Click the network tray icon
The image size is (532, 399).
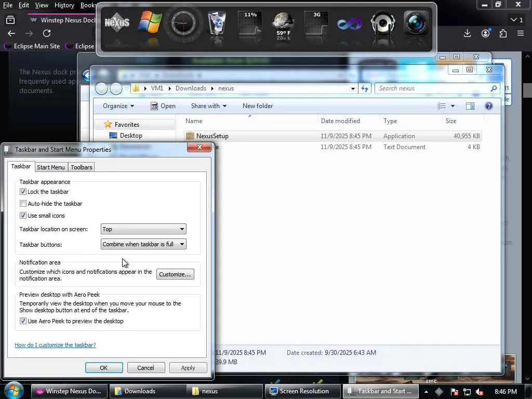coord(467,392)
